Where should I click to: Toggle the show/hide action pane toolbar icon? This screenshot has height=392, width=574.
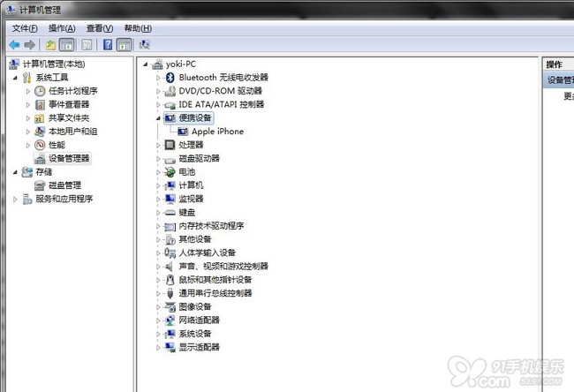(124, 45)
